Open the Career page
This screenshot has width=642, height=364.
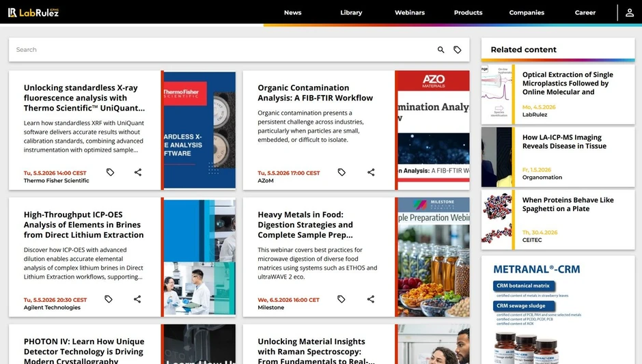tap(585, 13)
